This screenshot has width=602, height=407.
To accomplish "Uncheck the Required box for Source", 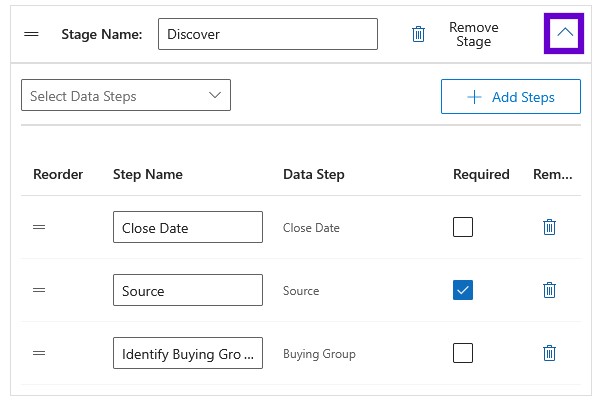I will pyautogui.click(x=463, y=290).
